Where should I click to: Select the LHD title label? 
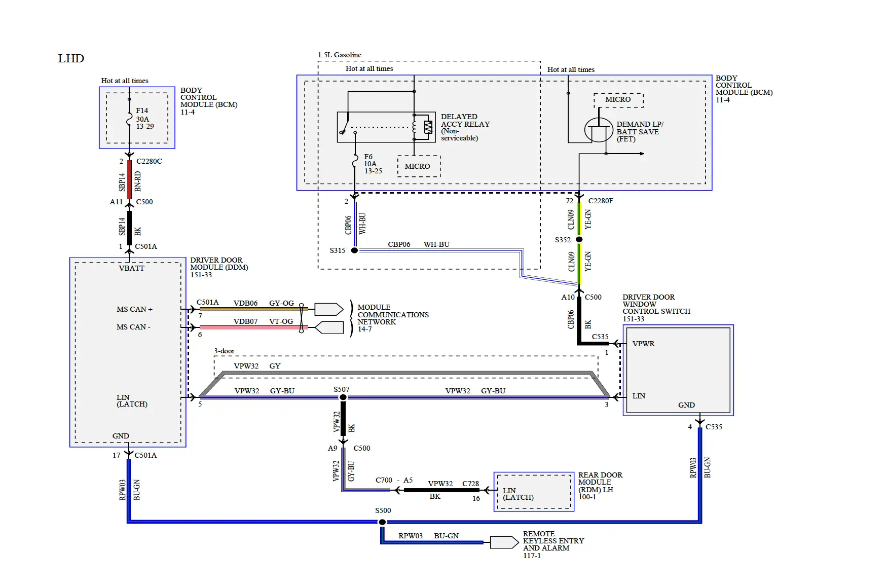[x=70, y=59]
